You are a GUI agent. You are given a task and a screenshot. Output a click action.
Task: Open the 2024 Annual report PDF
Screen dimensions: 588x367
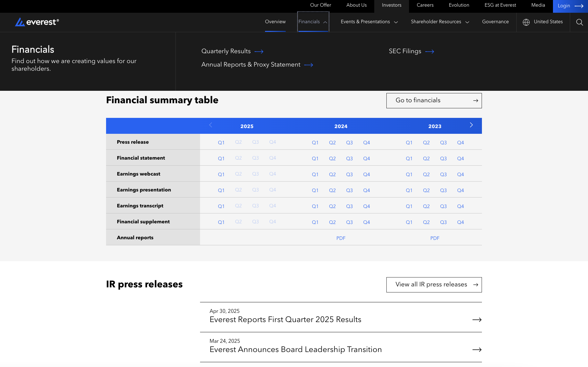(341, 238)
